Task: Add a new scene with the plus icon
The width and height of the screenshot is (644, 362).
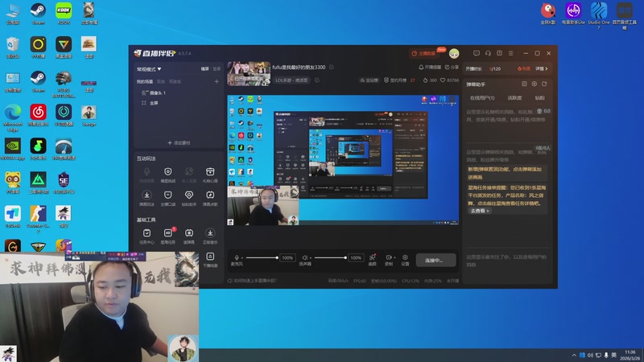Action: 217,82
